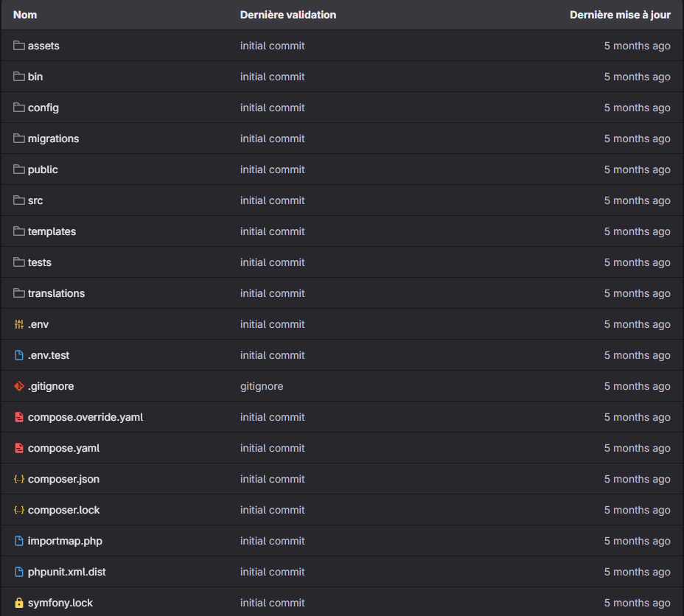Open the .env.test file
The height and width of the screenshot is (616, 684).
(x=49, y=355)
